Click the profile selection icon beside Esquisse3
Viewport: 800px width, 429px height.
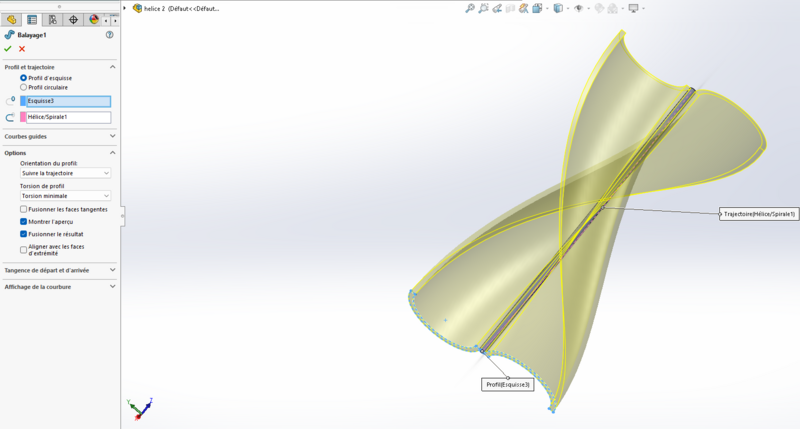[x=10, y=101]
